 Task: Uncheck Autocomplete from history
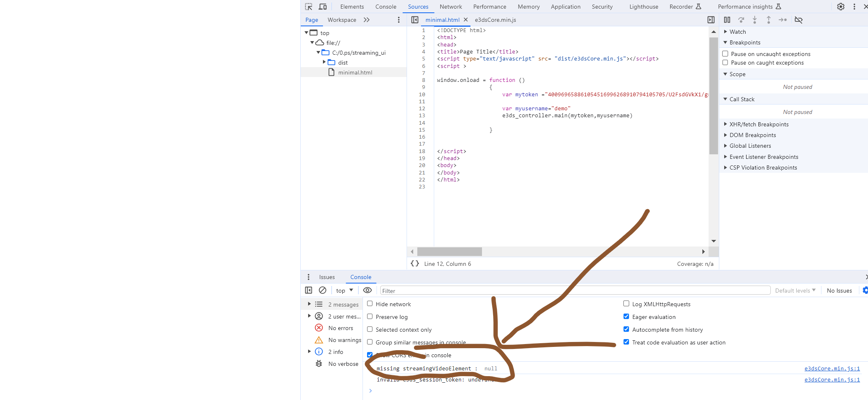(626, 329)
